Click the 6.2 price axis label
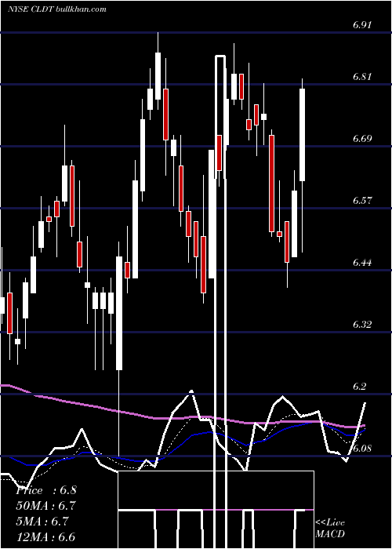 359,387
